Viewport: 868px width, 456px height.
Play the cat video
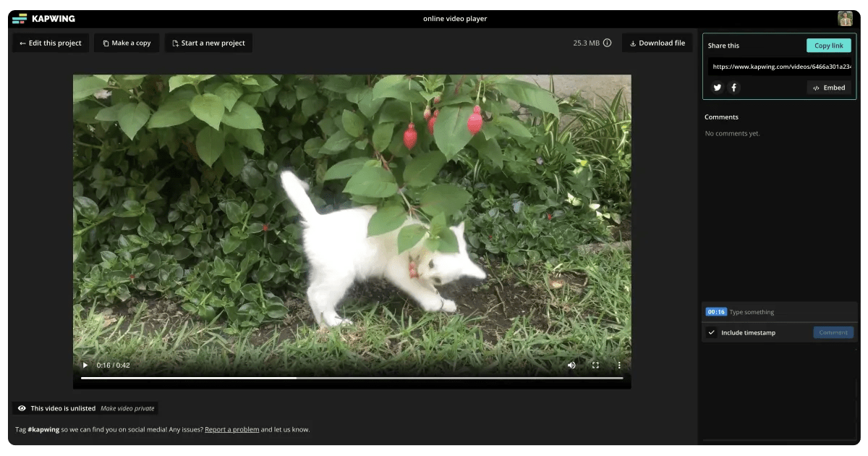(85, 365)
